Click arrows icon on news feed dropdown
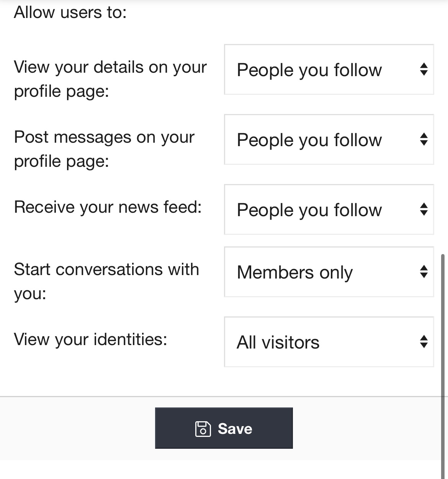This screenshot has width=448, height=479. pyautogui.click(x=423, y=209)
